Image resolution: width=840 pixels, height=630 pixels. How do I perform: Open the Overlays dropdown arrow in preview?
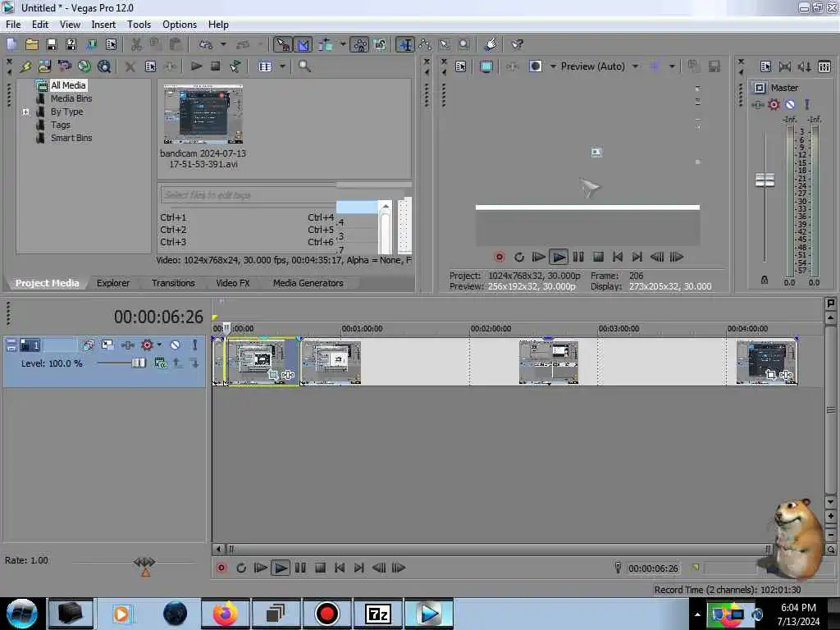672,66
